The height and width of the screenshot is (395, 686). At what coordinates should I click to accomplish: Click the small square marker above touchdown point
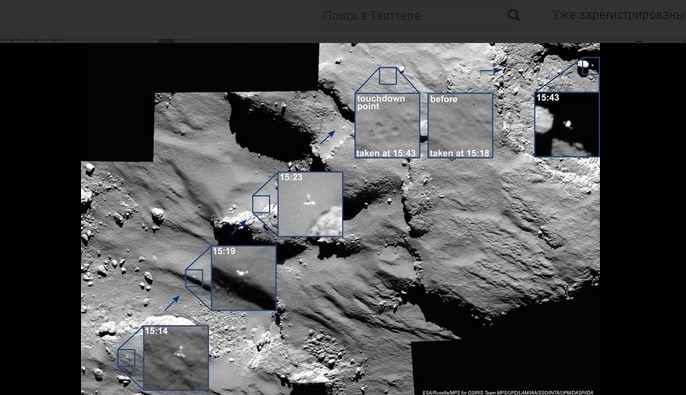(388, 76)
